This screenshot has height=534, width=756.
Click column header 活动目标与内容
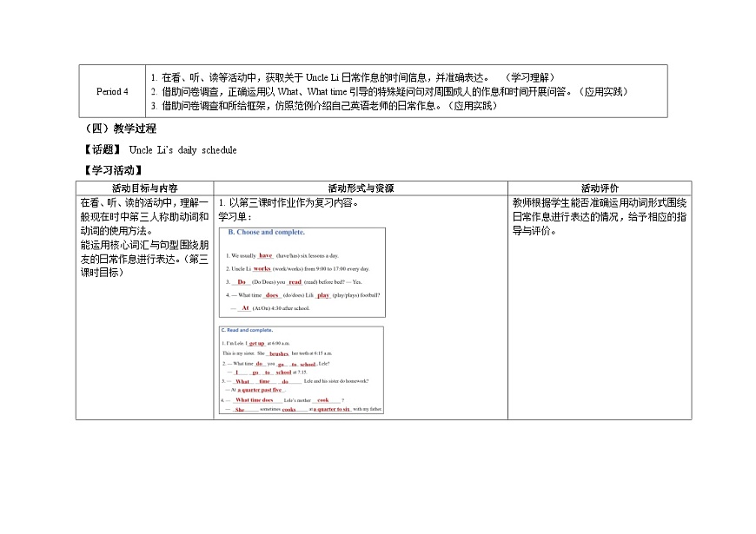[x=144, y=188]
